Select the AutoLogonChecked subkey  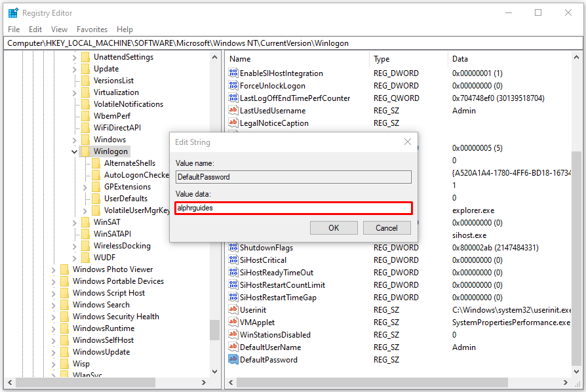tap(136, 175)
